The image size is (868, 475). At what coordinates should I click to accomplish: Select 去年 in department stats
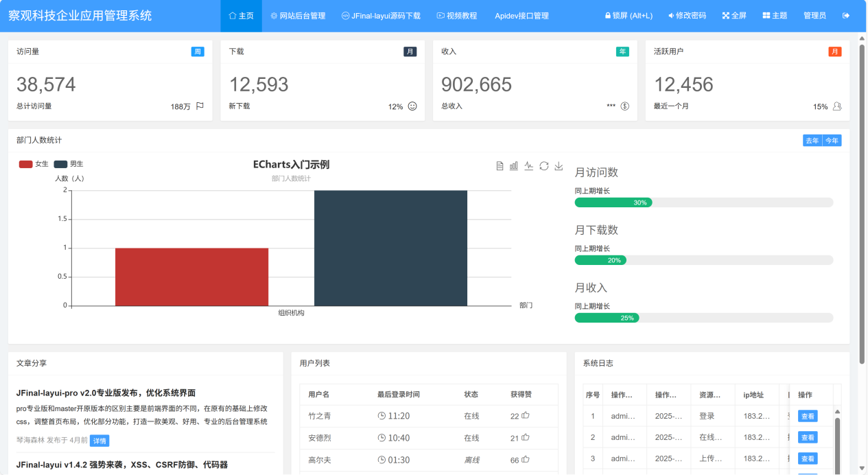point(812,140)
